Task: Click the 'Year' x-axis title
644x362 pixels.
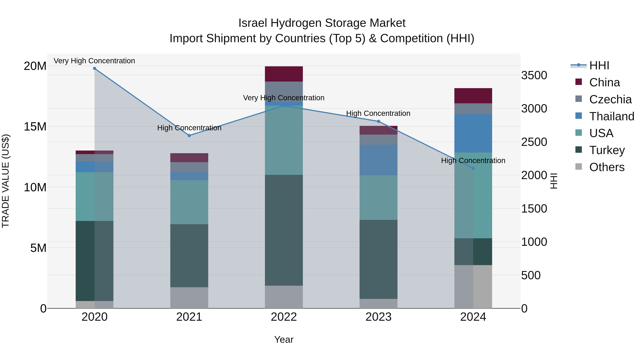Action: click(x=284, y=339)
